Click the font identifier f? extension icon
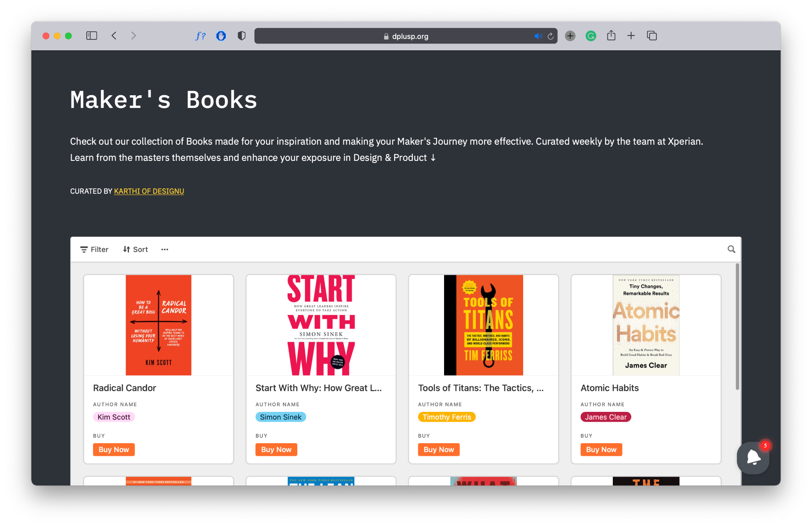This screenshot has height=527, width=812. (200, 36)
